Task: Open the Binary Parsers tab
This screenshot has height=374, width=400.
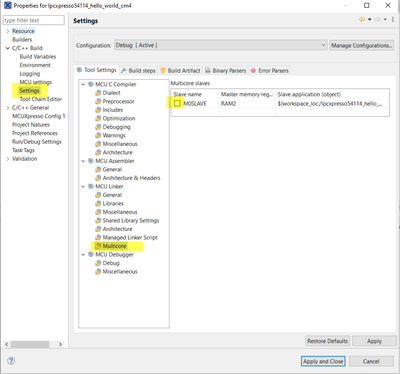Action: (225, 71)
